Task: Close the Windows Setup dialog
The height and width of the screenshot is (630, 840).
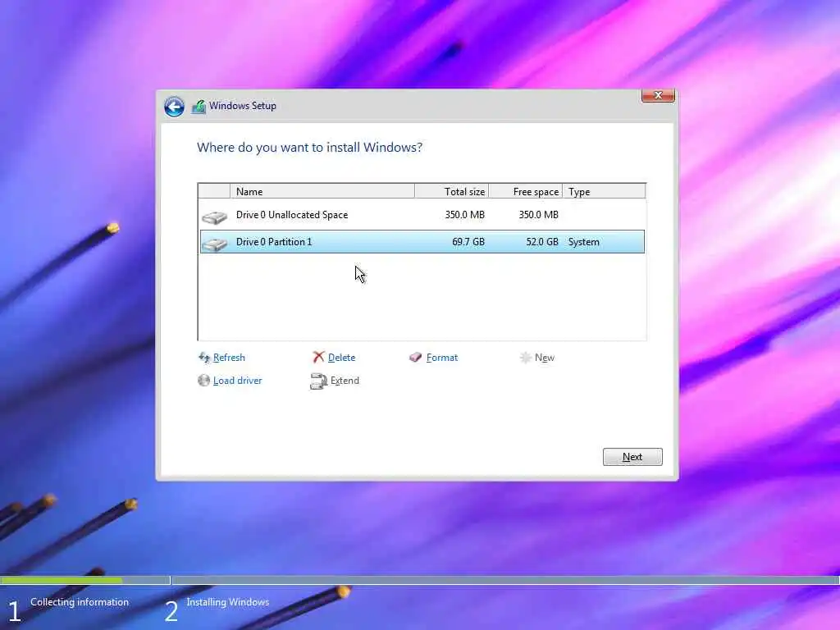Action: [x=658, y=95]
